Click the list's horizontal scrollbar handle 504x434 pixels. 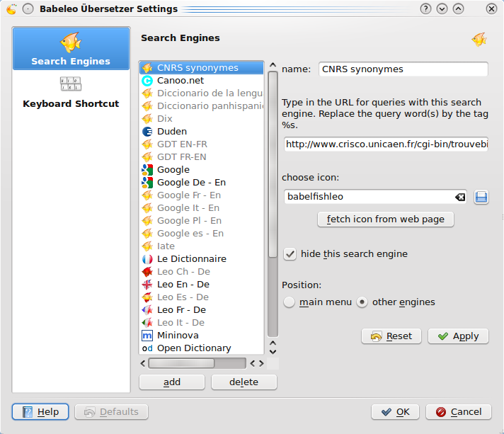pyautogui.click(x=181, y=364)
